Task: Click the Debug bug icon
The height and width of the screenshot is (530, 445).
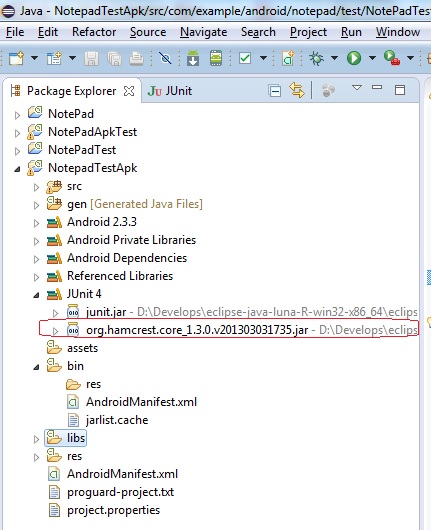Action: point(317,58)
